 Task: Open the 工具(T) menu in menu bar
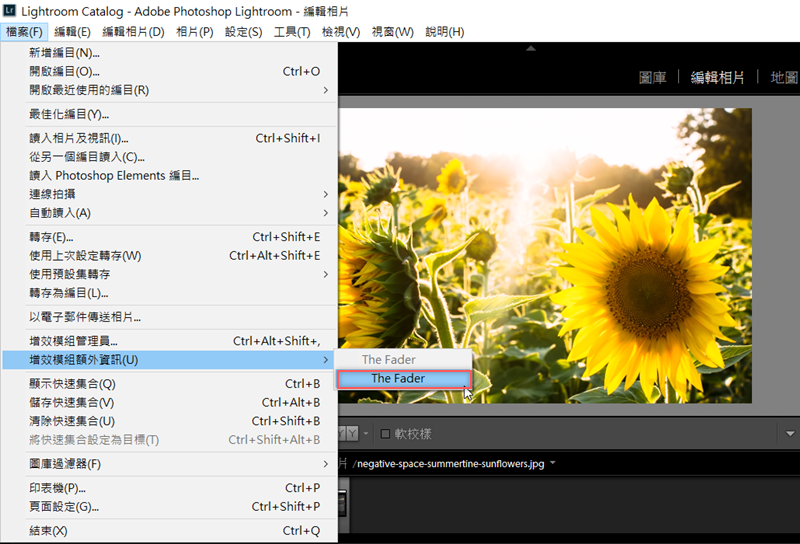pyautogui.click(x=292, y=32)
